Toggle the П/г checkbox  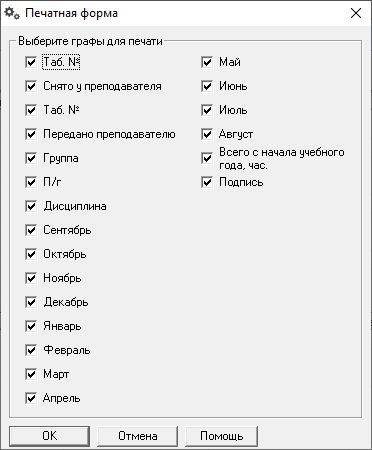pyautogui.click(x=31, y=182)
